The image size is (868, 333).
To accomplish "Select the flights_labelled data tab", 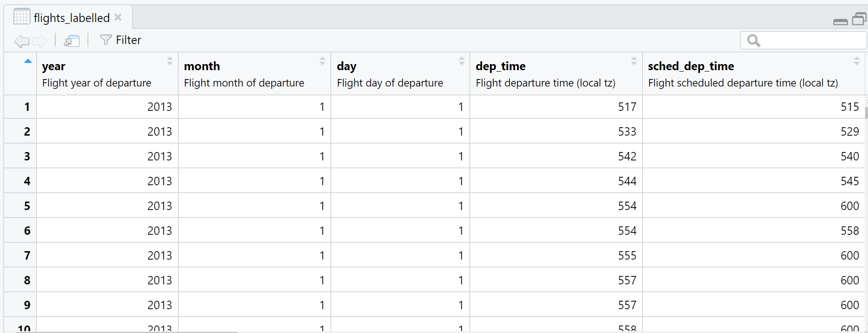I will (72, 18).
